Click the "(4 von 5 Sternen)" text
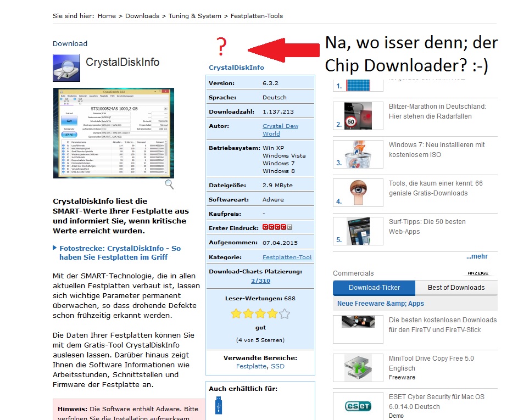Screen dimensions: 529x420 pos(260,340)
